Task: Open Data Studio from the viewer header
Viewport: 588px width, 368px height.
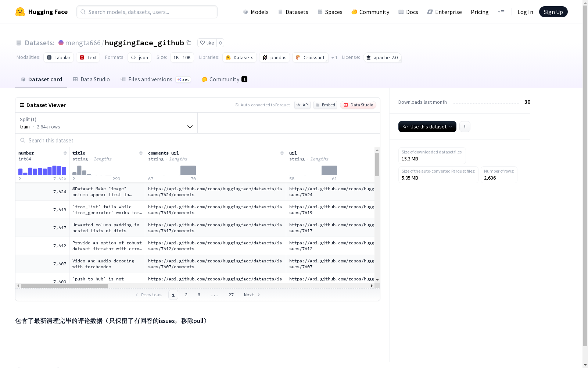Action: [358, 105]
